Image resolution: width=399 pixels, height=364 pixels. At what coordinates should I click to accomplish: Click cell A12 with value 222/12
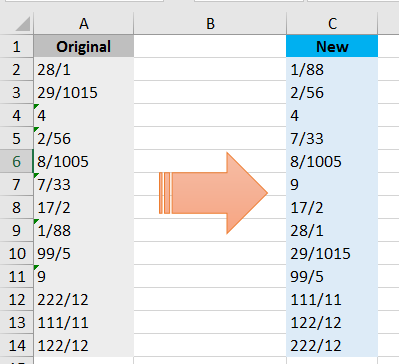[84, 299]
